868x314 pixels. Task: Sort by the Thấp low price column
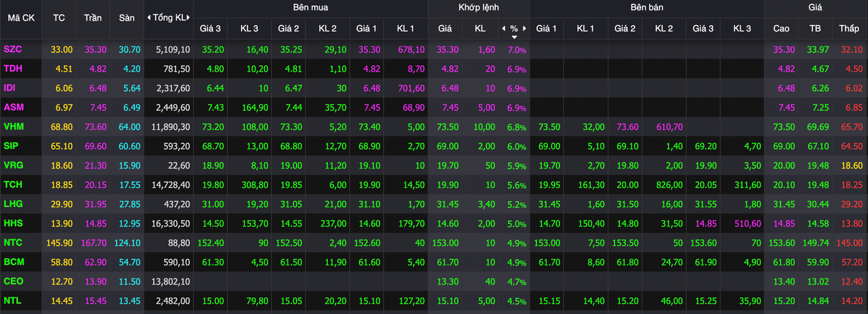849,28
